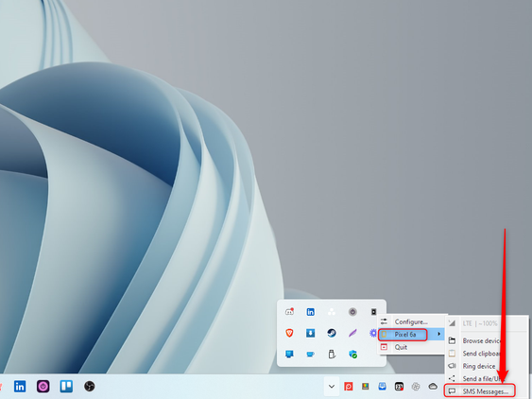Click the black calendar taskbar tray icon
The height and width of the screenshot is (399, 532).
tap(399, 387)
